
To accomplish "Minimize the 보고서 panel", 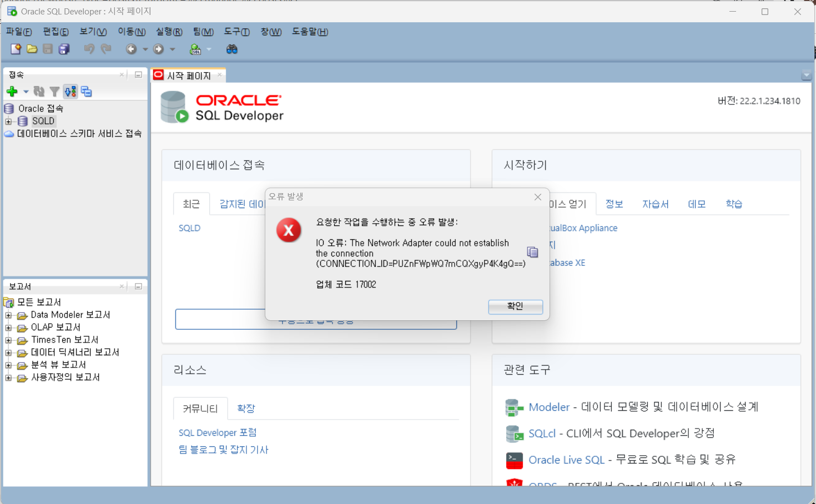I will click(138, 286).
